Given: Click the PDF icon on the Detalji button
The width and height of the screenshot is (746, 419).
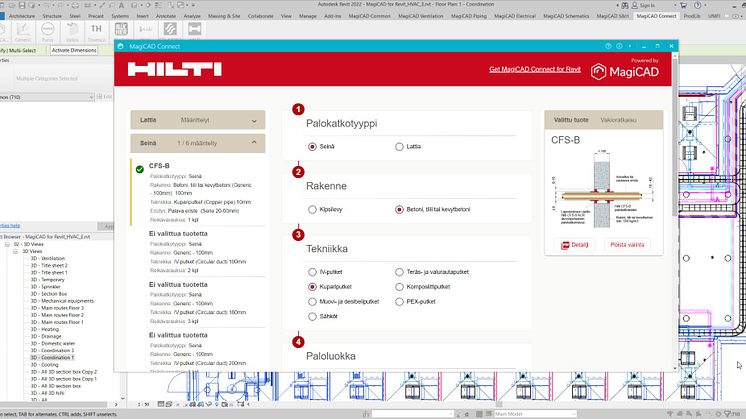Looking at the screenshot, I should click(x=565, y=245).
